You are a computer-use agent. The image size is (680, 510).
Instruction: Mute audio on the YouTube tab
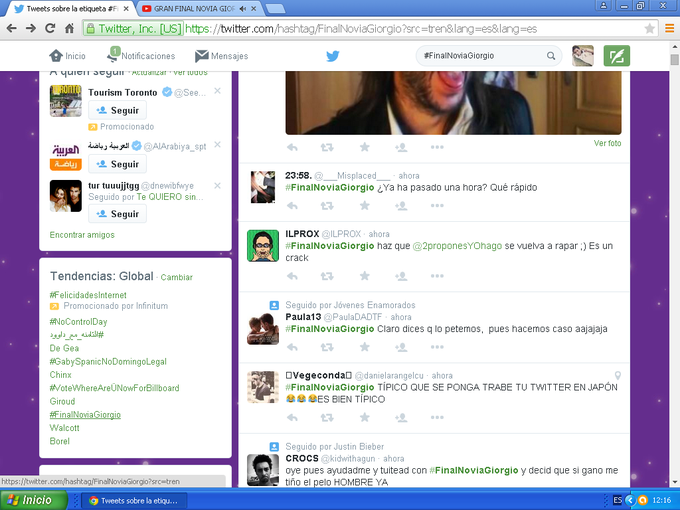(243, 9)
